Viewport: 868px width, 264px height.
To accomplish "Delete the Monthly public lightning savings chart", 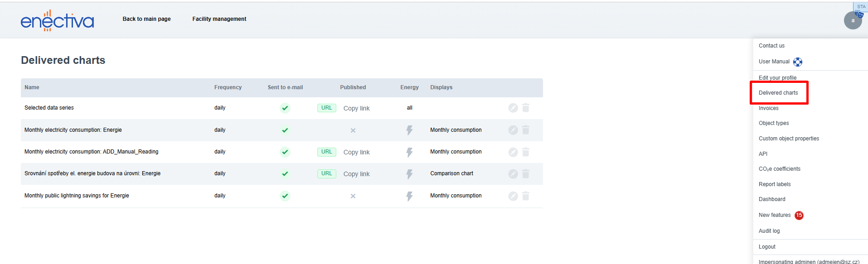I will (526, 196).
